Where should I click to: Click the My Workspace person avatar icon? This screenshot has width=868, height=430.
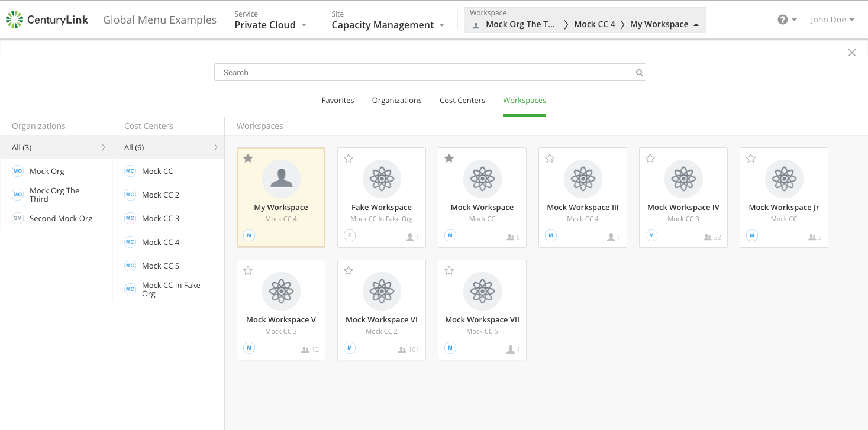pos(281,179)
